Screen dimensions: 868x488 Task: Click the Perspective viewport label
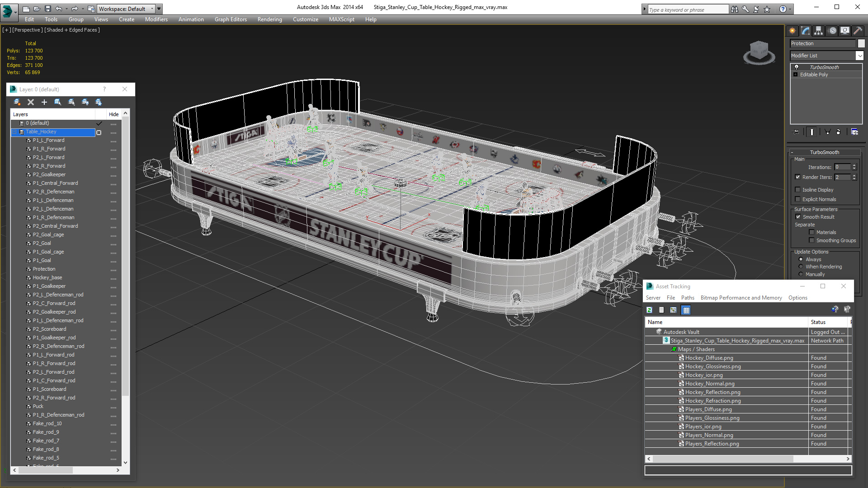pyautogui.click(x=28, y=30)
